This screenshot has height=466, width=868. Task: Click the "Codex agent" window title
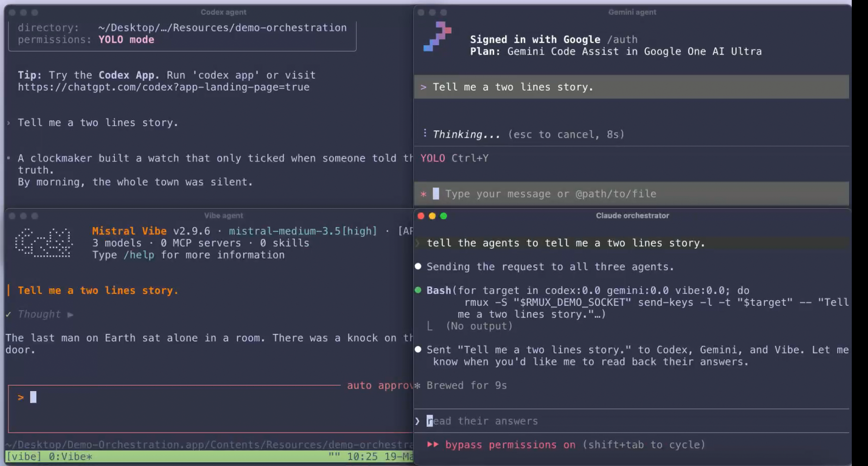tap(223, 12)
